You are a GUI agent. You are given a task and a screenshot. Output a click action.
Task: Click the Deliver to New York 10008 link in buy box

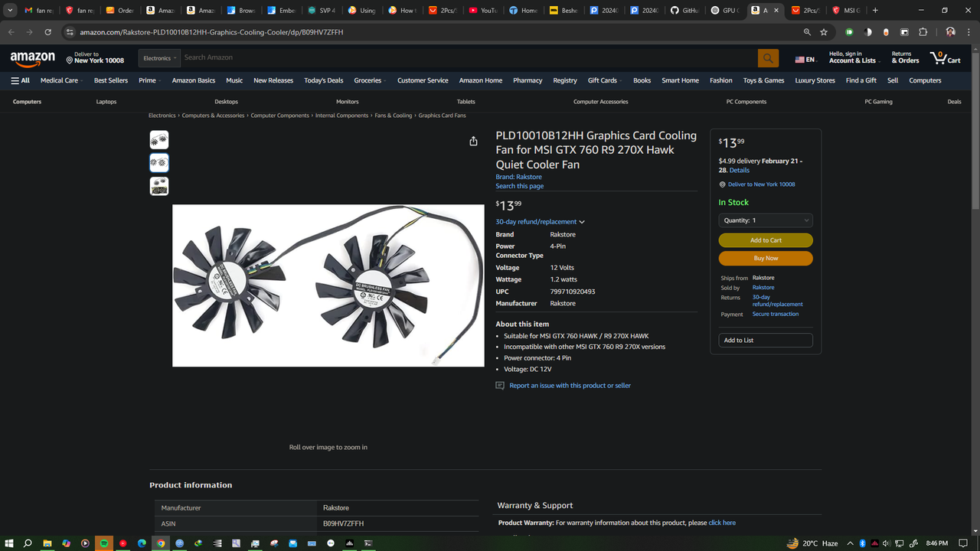click(x=761, y=184)
